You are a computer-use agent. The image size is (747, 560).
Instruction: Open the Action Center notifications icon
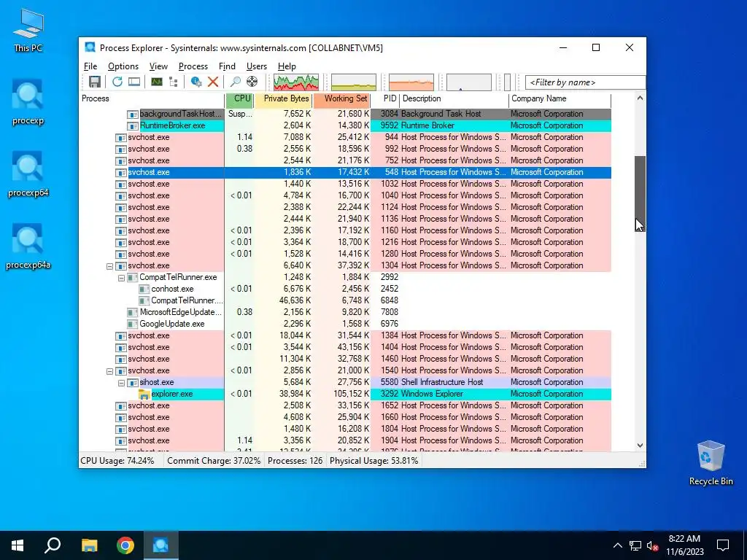click(x=723, y=545)
